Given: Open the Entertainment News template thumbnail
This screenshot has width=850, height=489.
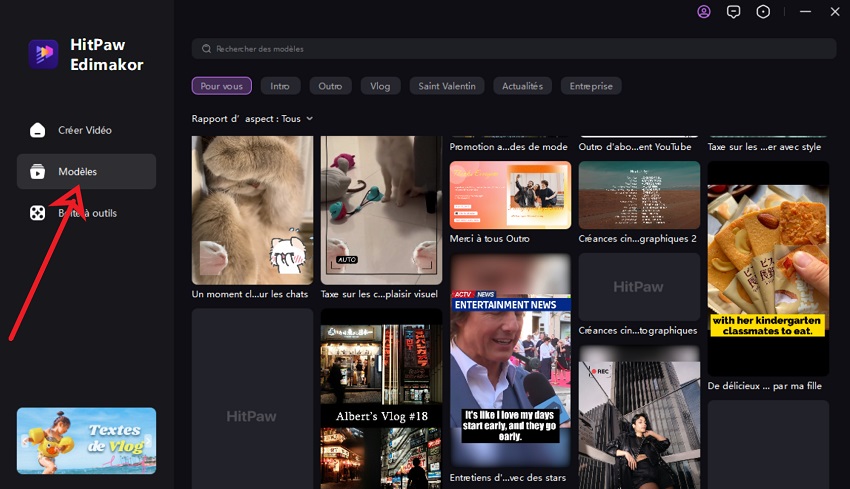Looking at the screenshot, I should pyautogui.click(x=510, y=360).
